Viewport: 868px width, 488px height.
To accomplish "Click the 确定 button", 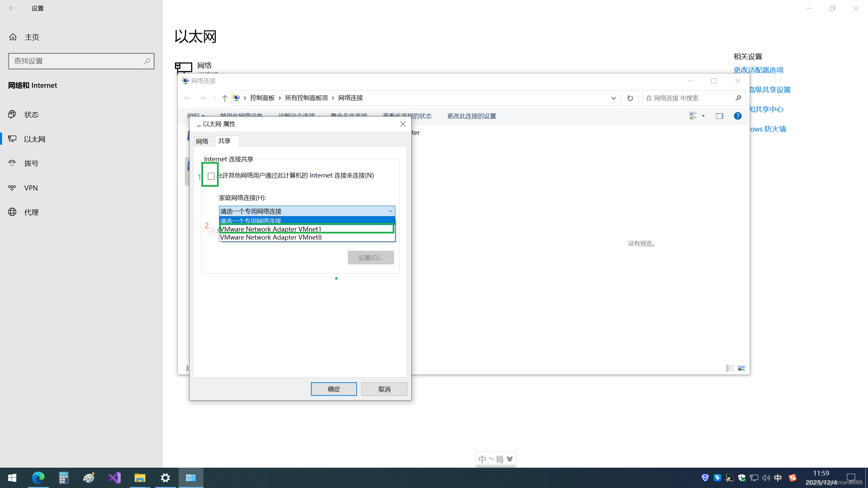I will coord(334,389).
